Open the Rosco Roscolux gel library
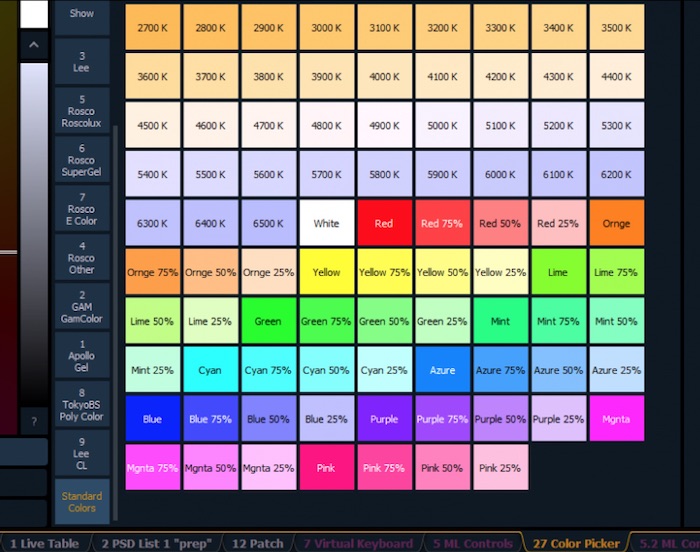 (x=82, y=112)
